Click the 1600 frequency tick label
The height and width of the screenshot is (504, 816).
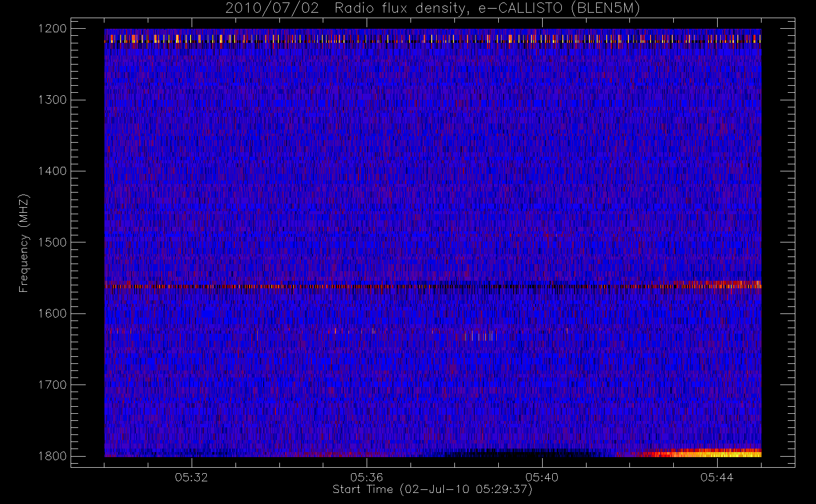click(x=53, y=313)
